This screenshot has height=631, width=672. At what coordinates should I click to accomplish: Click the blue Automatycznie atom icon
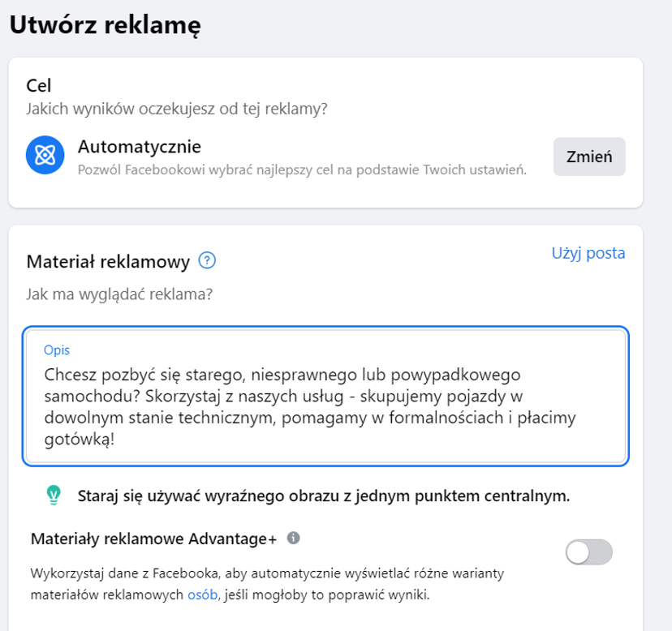pyautogui.click(x=45, y=155)
